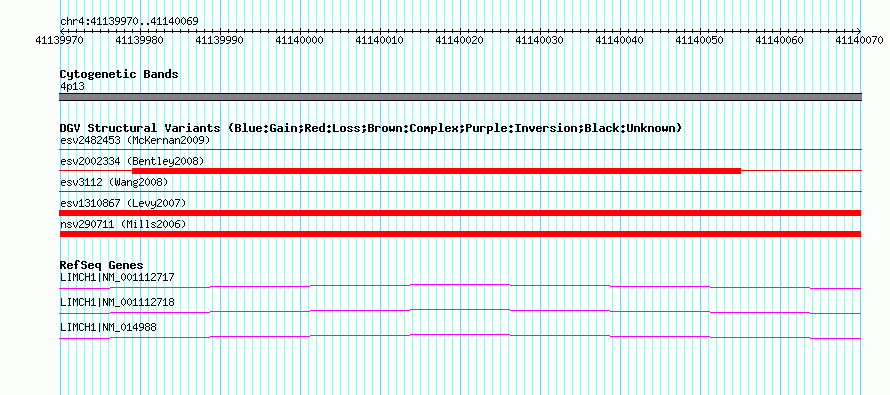Select ruler tick label 41140030
This screenshot has width=890, height=395.
click(x=539, y=40)
